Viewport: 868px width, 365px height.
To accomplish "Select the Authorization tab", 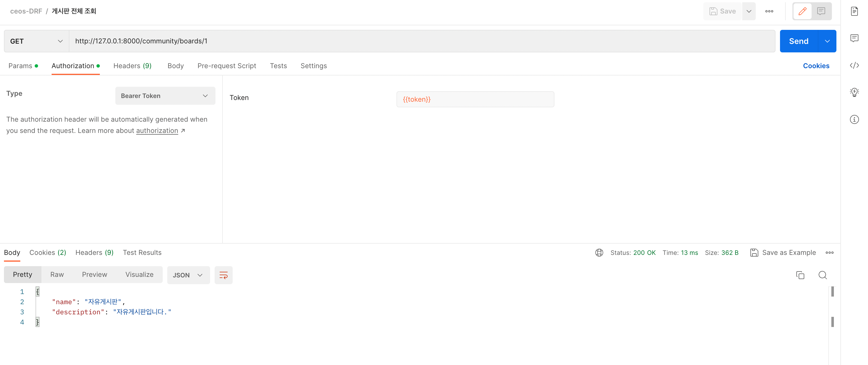I will coord(76,66).
